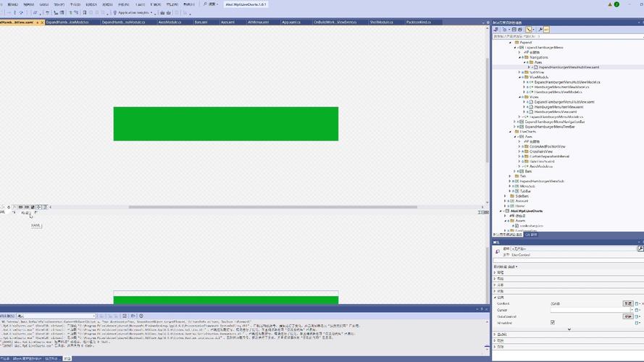This screenshot has height=362, width=644.
Task: Expand the SideBars folder in Solution Explorer
Action: click(506, 195)
